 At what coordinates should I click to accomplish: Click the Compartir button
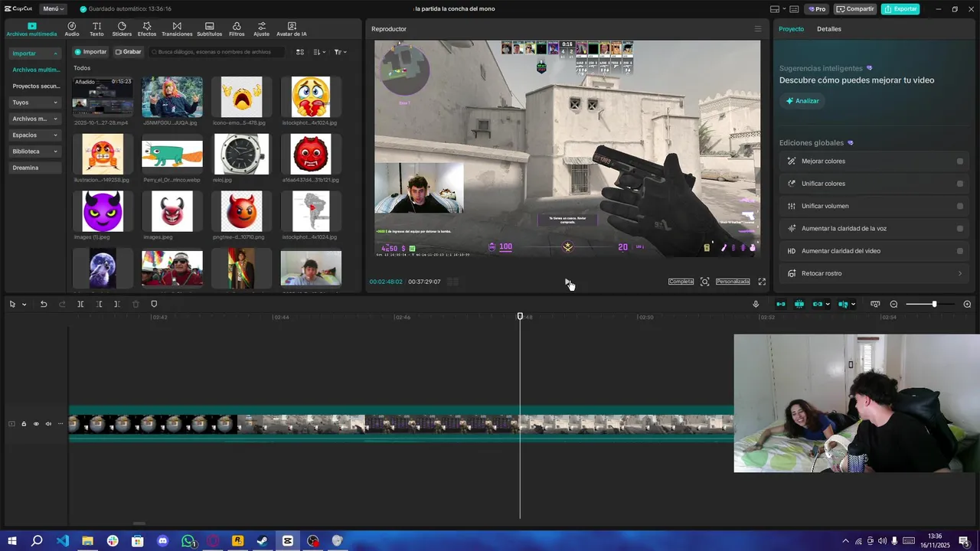coord(855,9)
